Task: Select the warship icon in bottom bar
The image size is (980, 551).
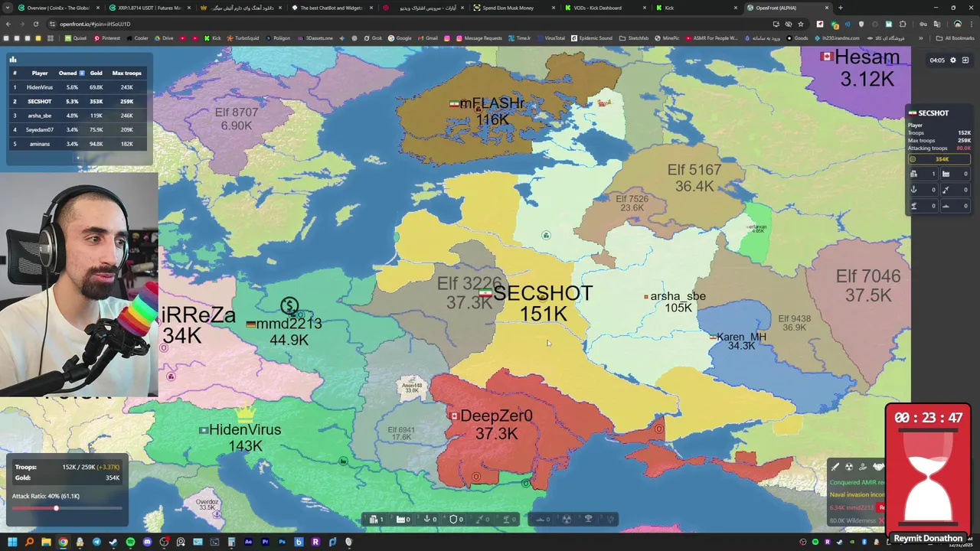Action: point(541,519)
